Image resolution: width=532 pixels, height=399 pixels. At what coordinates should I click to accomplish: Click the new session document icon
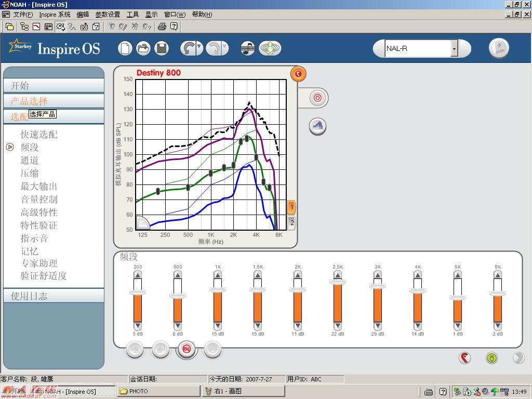[x=125, y=48]
